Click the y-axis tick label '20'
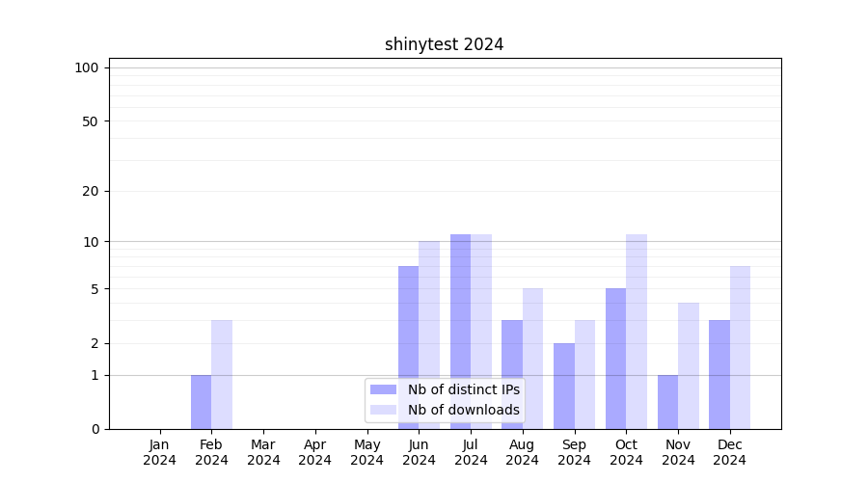Image resolution: width=868 pixels, height=482 pixels. coord(91,191)
